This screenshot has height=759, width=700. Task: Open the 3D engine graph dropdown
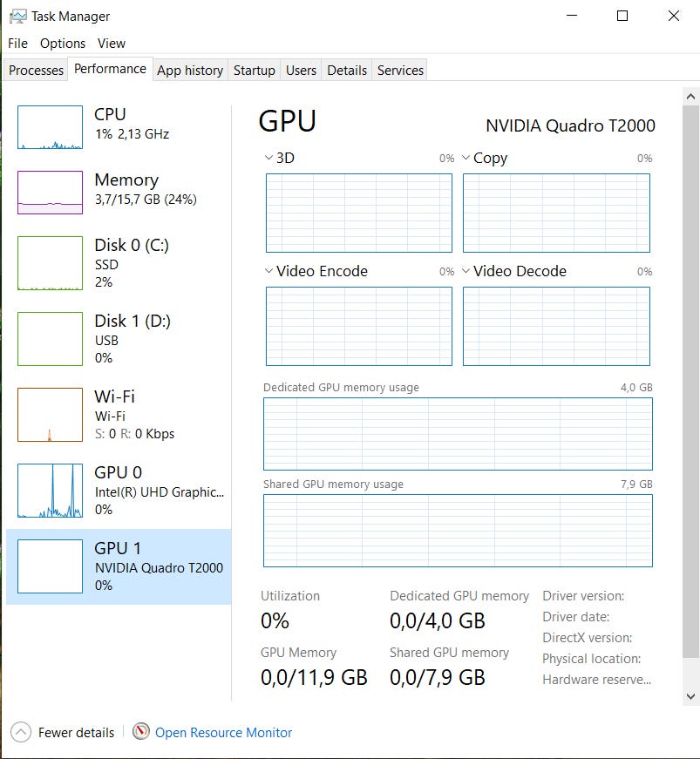coord(268,159)
